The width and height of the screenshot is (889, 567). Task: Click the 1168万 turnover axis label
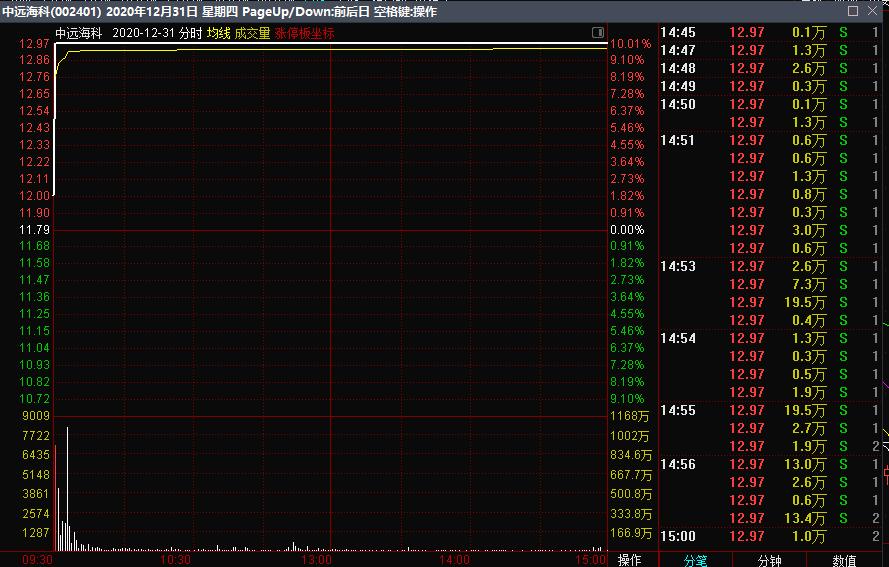click(629, 416)
